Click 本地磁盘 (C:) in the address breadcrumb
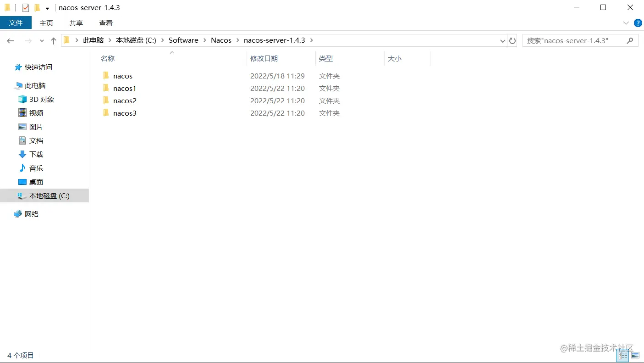644x363 pixels. point(136,40)
